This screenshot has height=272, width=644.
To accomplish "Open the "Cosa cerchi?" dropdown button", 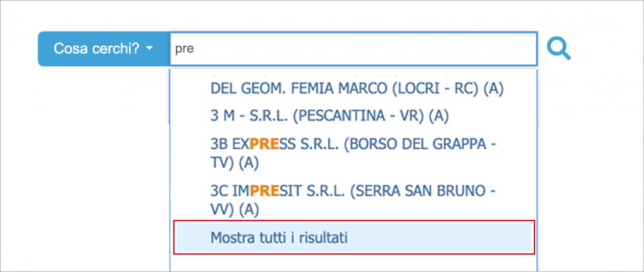I will (x=104, y=49).
